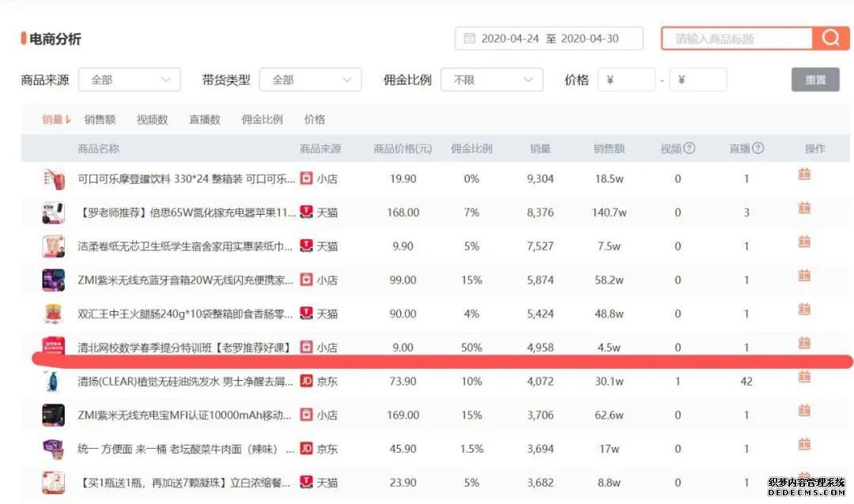The width and height of the screenshot is (854, 504).
Task: Open the 统一方便面 product thumbnail
Action: [x=54, y=449]
